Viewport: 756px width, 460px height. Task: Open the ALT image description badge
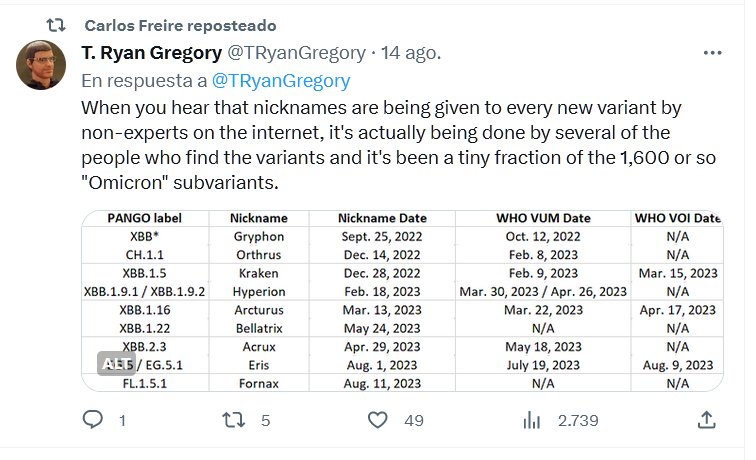pos(117,364)
